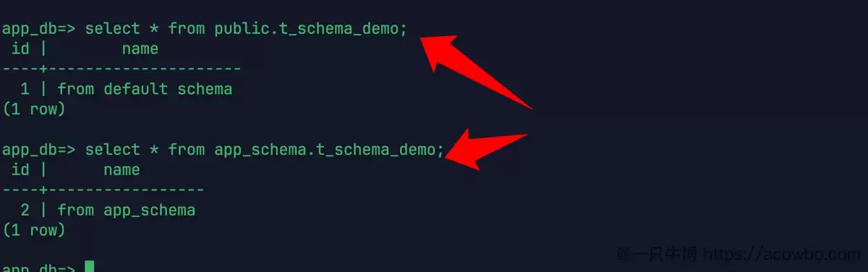Image resolution: width=868 pixels, height=272 pixels.
Task: Click the first app_db=> prompt
Action: (x=39, y=30)
